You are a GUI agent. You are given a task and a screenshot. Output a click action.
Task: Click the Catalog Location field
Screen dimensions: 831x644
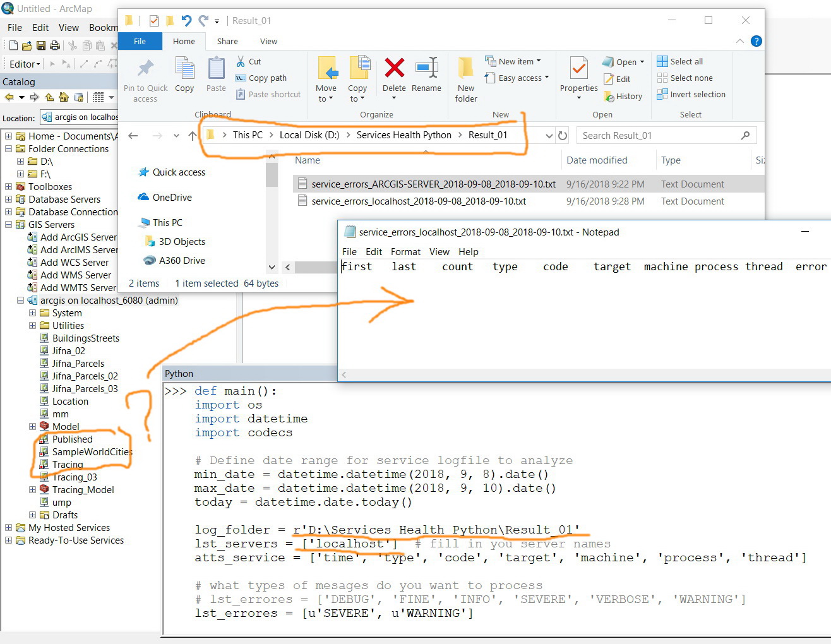(x=79, y=117)
